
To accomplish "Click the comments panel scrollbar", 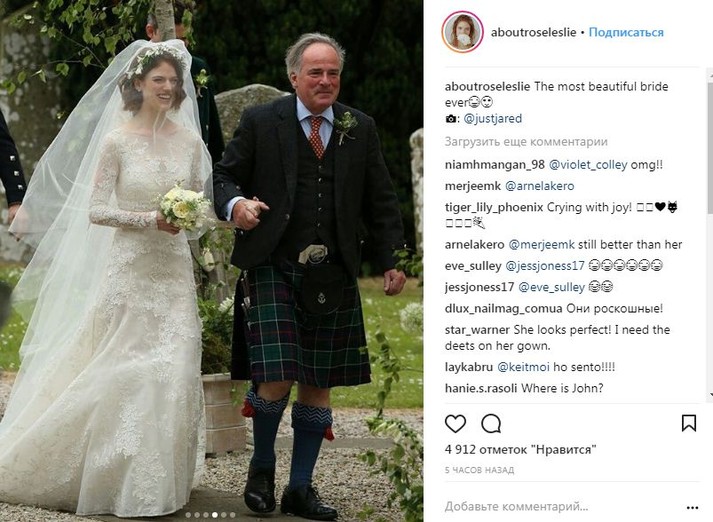I will point(710,235).
